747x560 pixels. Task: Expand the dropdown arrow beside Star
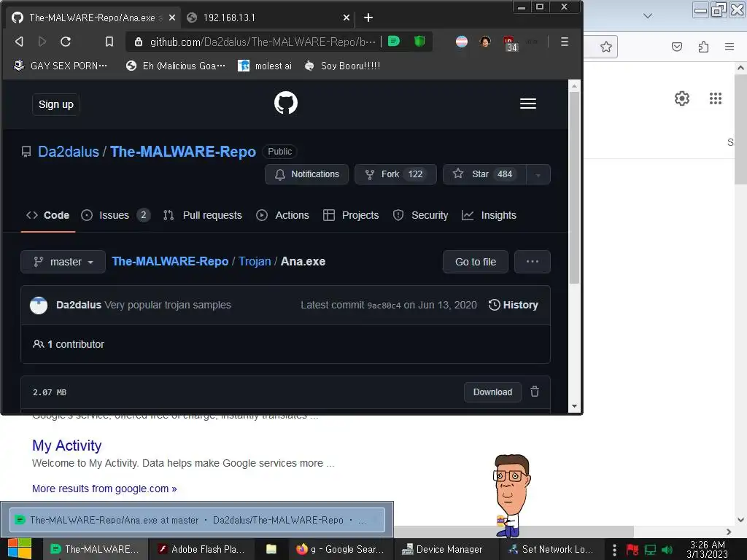tap(538, 174)
